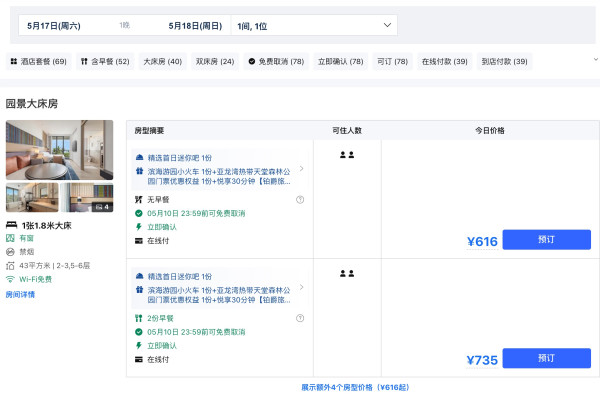Filter by 立即确认 (78)
The image size is (600, 396).
tap(341, 62)
